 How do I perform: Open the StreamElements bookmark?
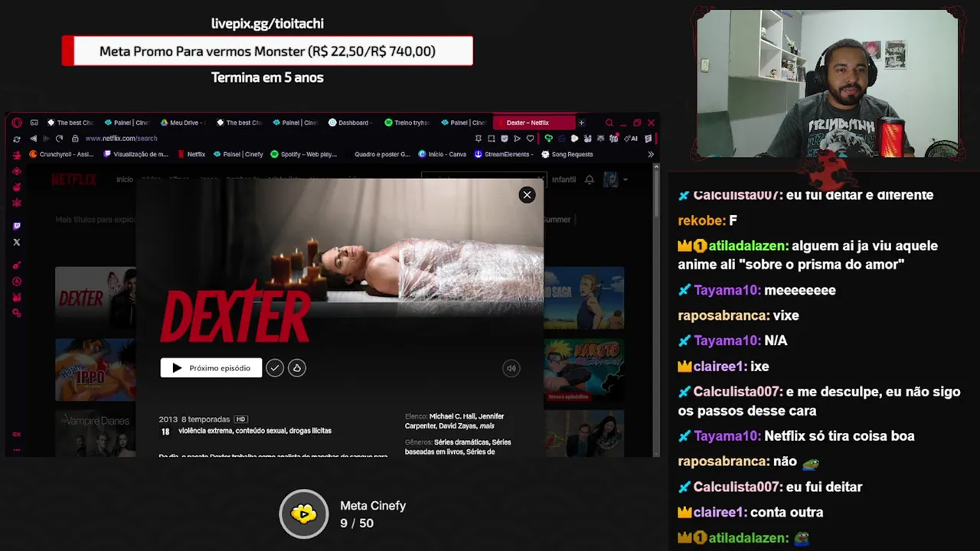[504, 154]
